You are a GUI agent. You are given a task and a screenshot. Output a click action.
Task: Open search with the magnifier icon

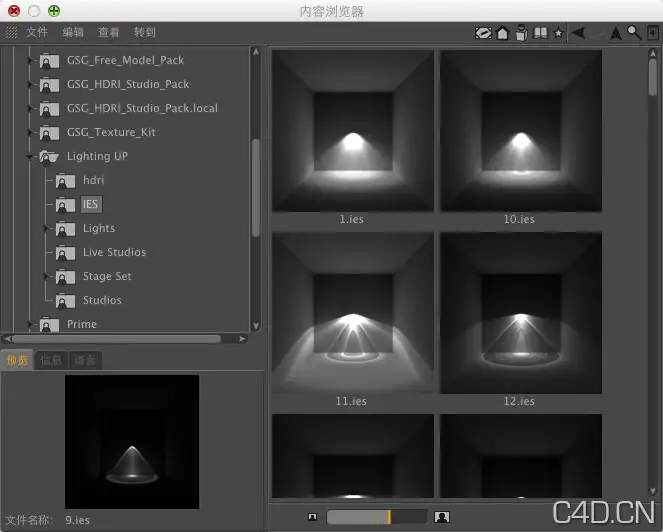(634, 33)
